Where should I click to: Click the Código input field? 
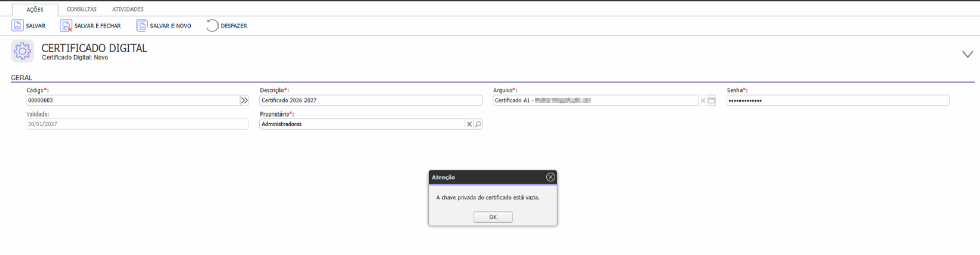(132, 101)
